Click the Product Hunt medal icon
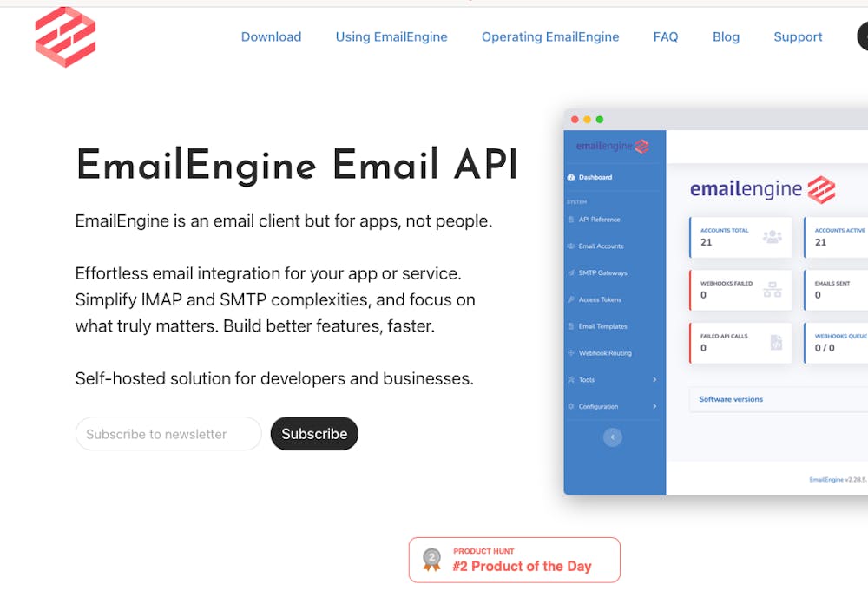The image size is (868, 604). (x=431, y=560)
